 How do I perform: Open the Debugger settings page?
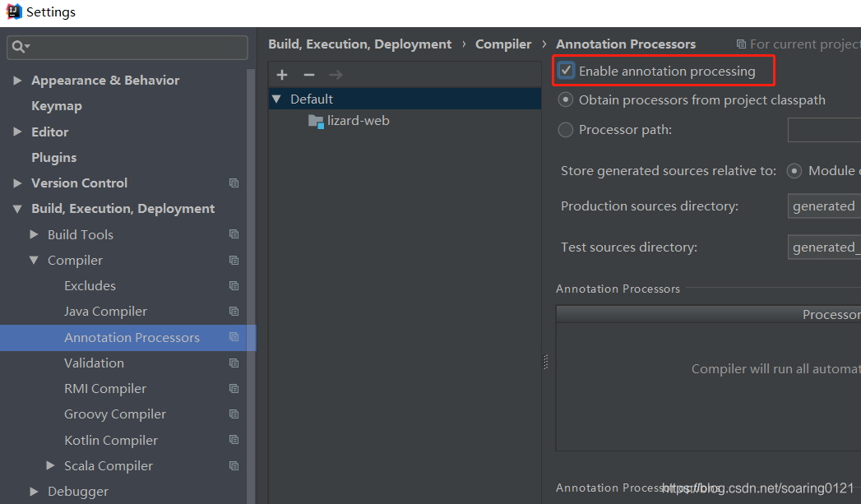tap(78, 492)
